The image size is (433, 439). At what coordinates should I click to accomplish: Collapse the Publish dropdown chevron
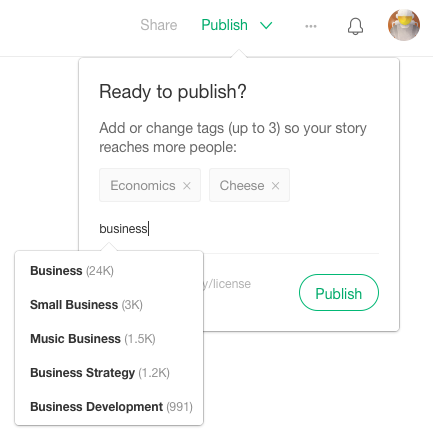266,25
